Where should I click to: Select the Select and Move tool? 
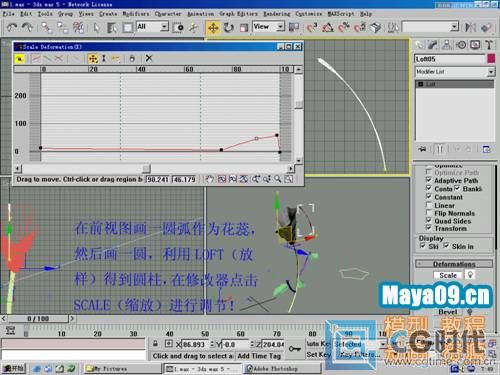(213, 27)
